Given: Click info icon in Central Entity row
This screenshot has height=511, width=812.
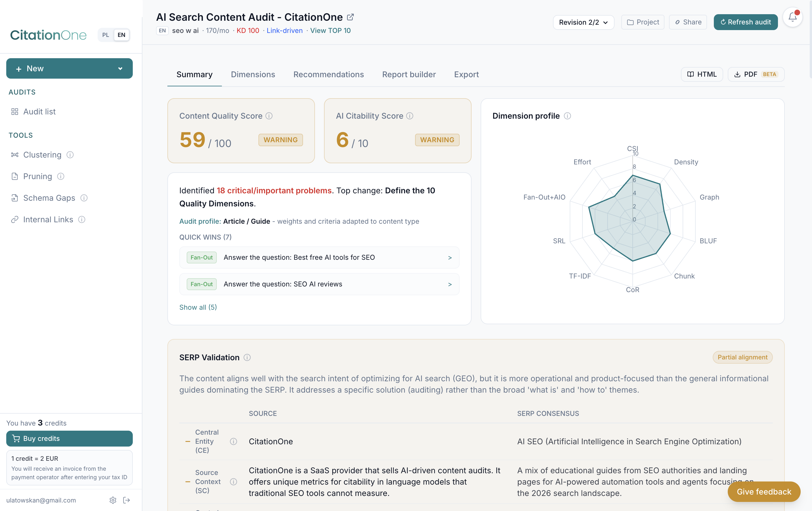Looking at the screenshot, I should (x=233, y=441).
